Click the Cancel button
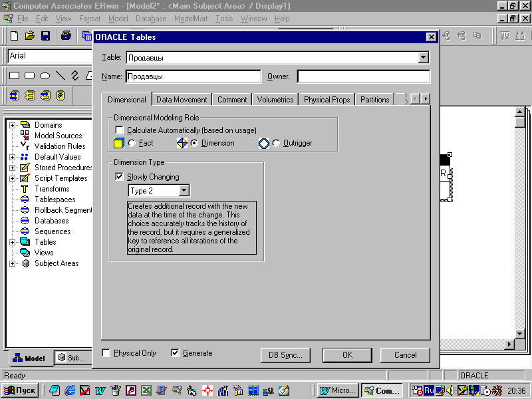This screenshot has width=532, height=399. coord(405,355)
